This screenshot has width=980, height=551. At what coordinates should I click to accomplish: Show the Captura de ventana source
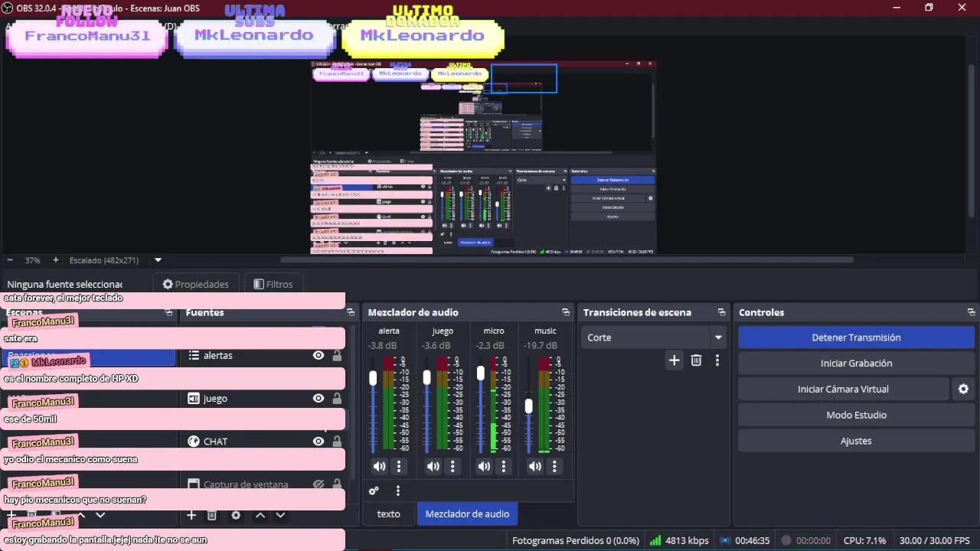[x=318, y=484]
